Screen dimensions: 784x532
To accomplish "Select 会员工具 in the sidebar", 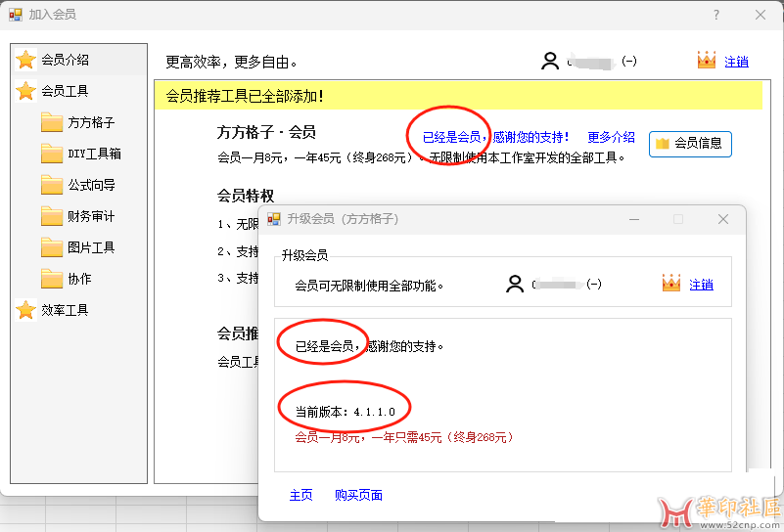I will [65, 91].
